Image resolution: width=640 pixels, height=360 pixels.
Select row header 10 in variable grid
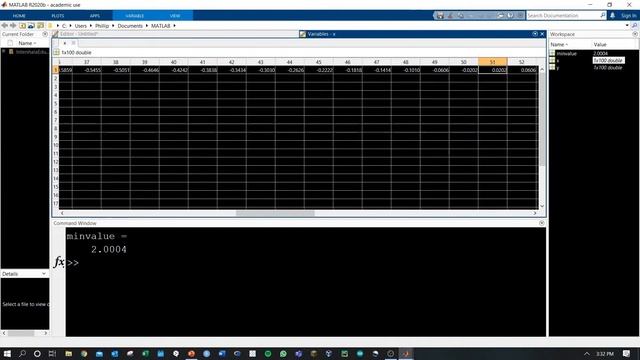(x=56, y=145)
